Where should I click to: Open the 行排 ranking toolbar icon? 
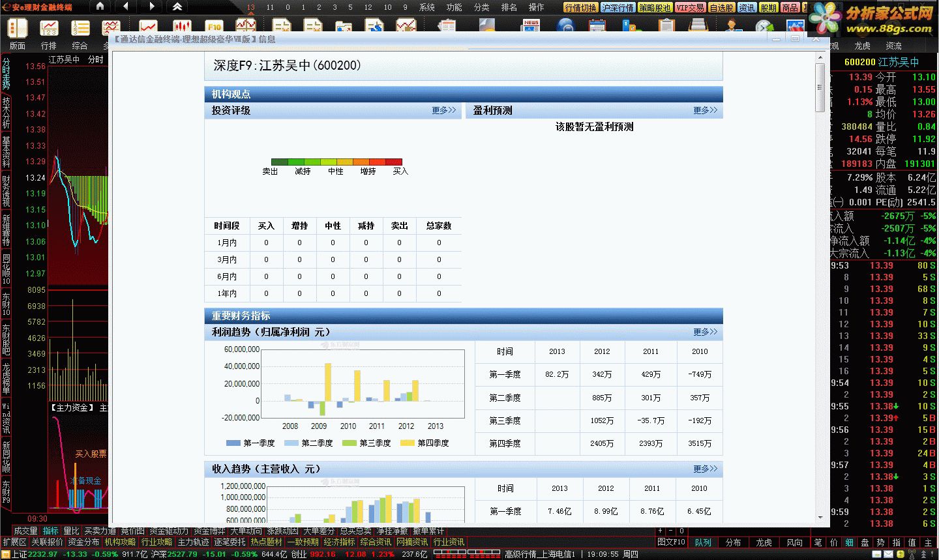pyautogui.click(x=49, y=28)
